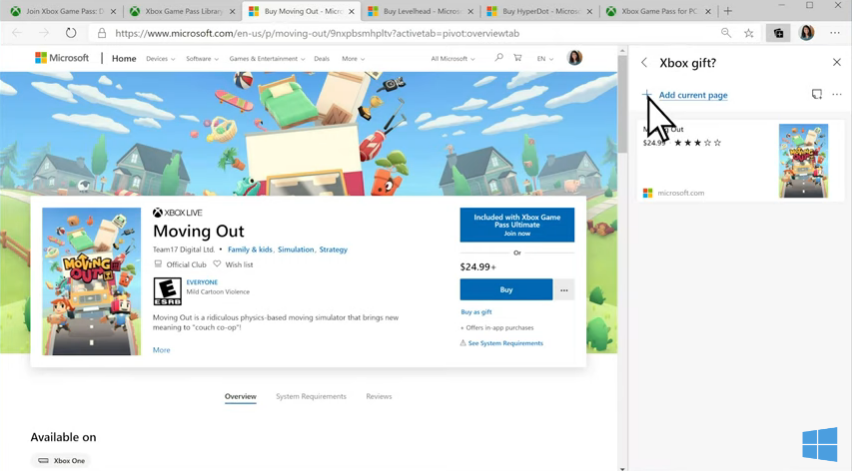Open Collections sharing and more menu
Viewport: 852px width, 471px height.
[837, 95]
